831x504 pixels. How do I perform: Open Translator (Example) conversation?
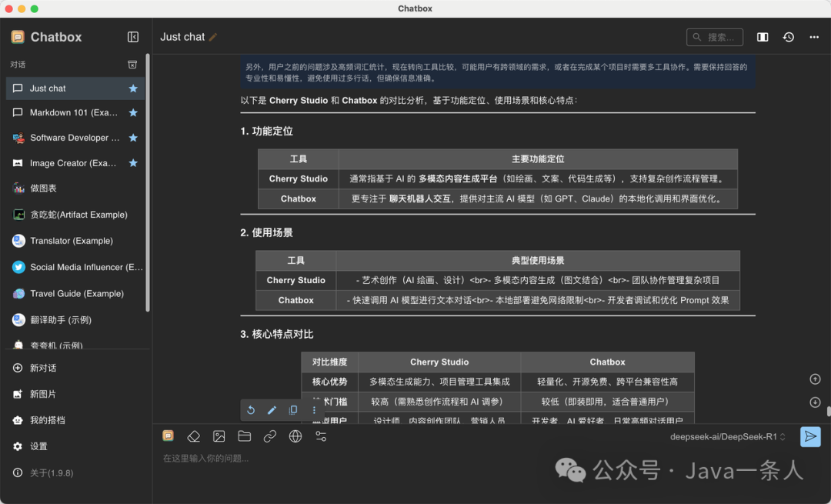tap(75, 241)
